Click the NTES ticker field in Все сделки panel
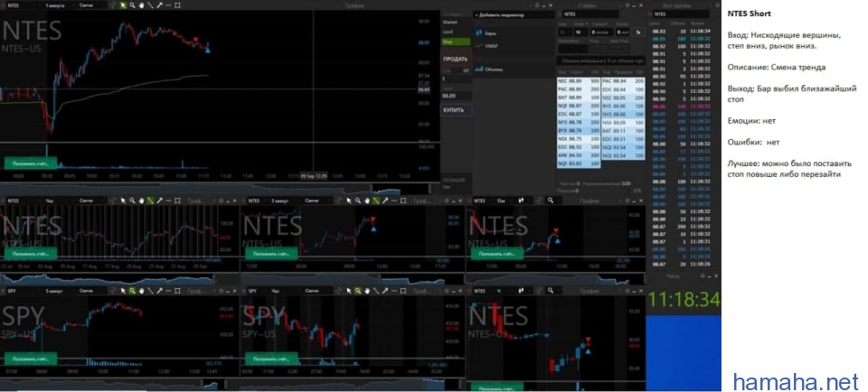868x392 pixels. [x=680, y=14]
